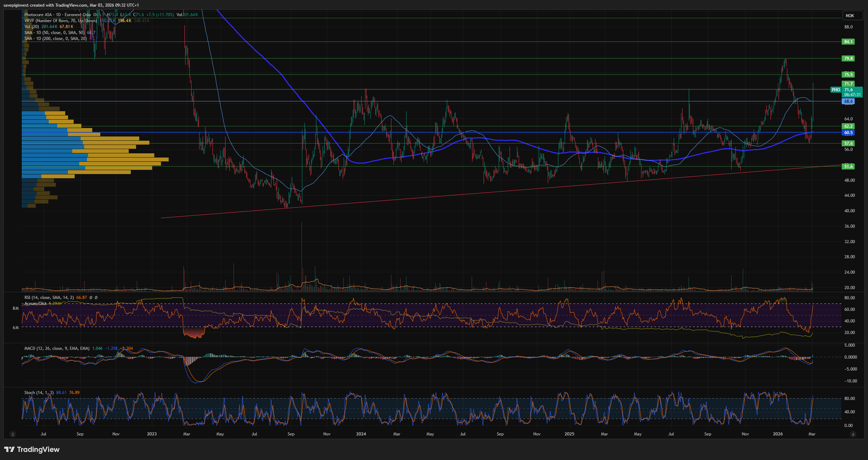The width and height of the screenshot is (868, 460).
Task: Click the RSI indicator label
Action: coord(49,298)
